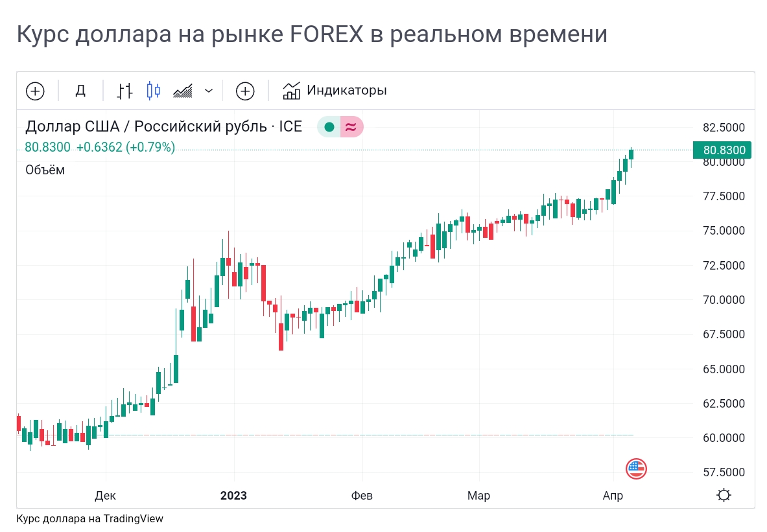Open the Курс доллара на TradingView link
767x532 pixels.
[89, 519]
